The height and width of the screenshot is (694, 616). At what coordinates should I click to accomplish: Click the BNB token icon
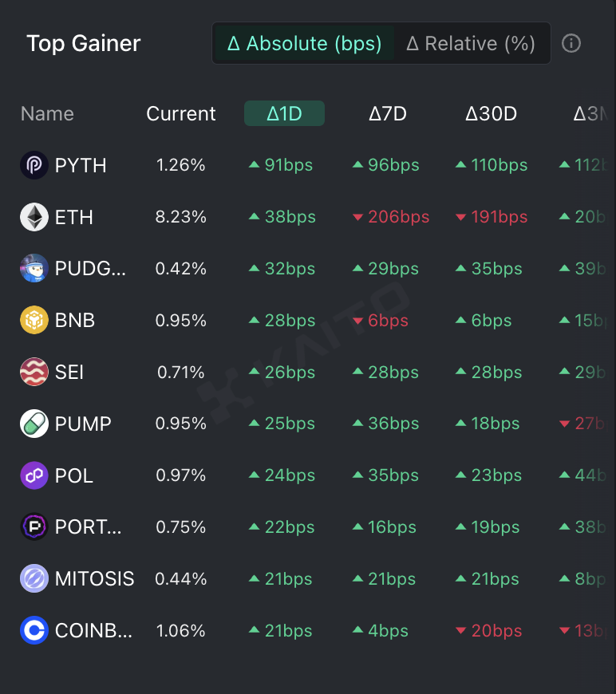(34, 321)
